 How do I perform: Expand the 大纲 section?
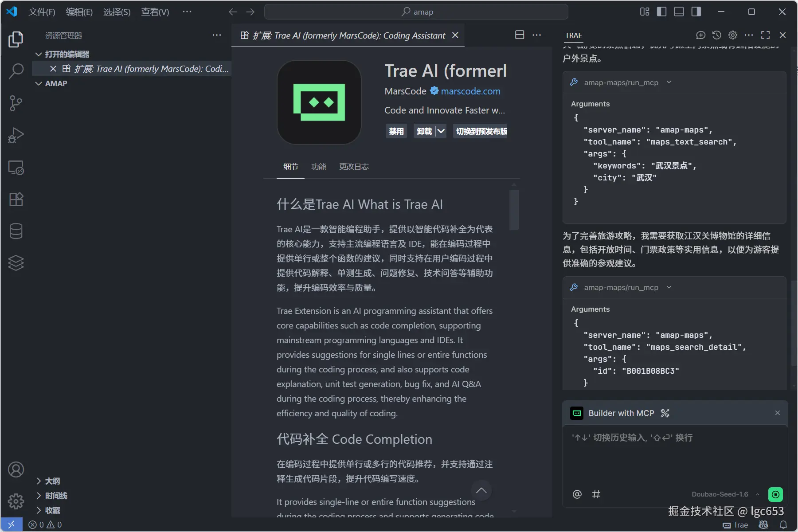[39, 481]
